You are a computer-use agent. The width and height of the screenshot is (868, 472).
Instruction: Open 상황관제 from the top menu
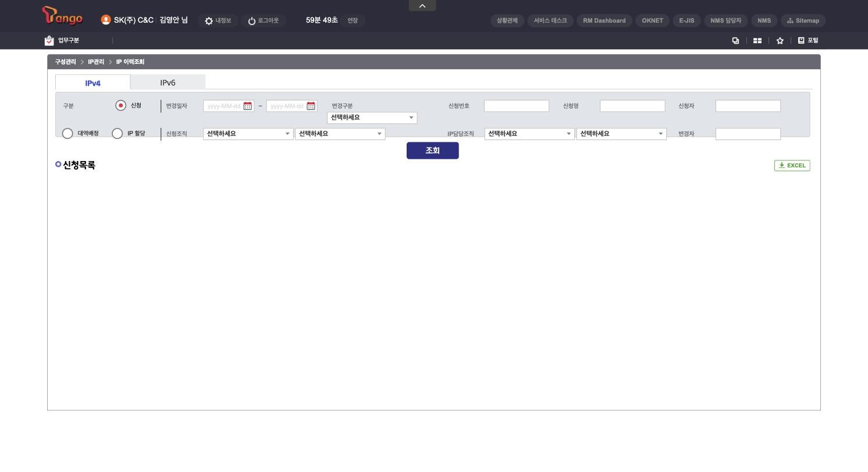pos(507,20)
